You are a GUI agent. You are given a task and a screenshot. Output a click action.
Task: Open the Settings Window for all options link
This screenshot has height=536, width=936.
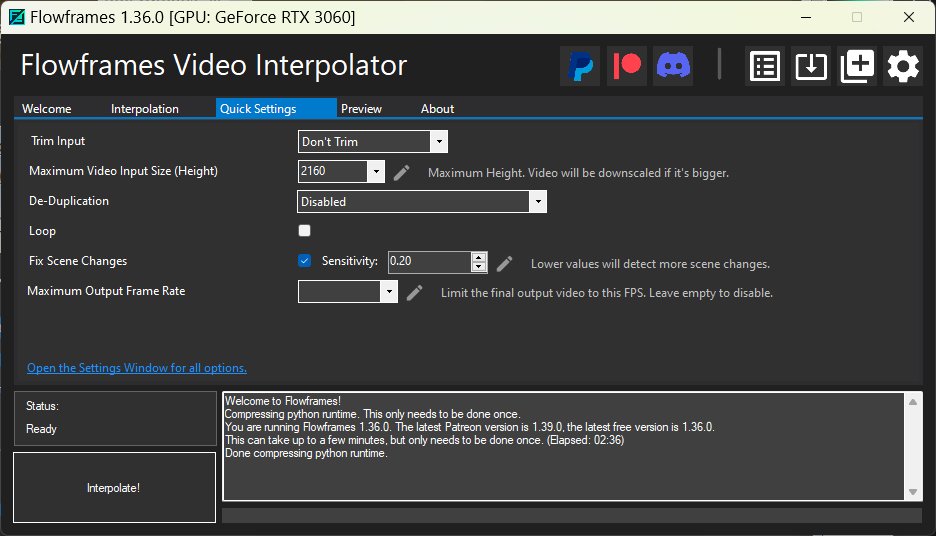[x=137, y=368]
